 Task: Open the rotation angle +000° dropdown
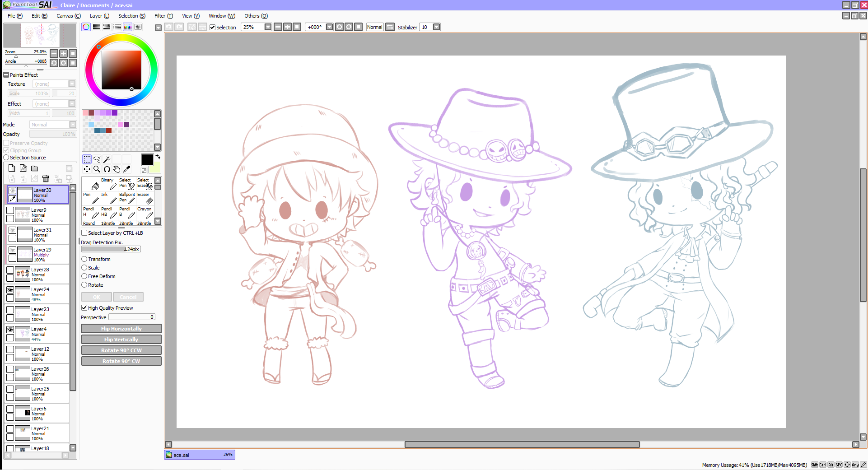point(329,27)
